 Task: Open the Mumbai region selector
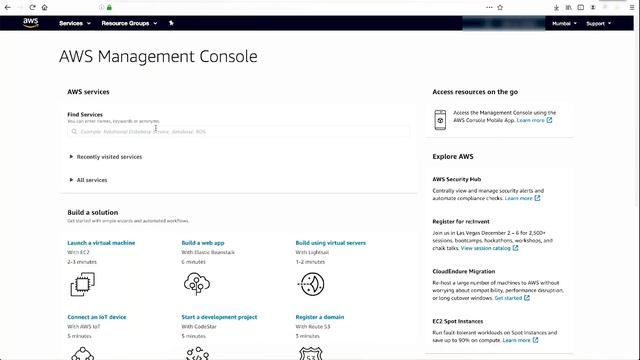point(564,24)
